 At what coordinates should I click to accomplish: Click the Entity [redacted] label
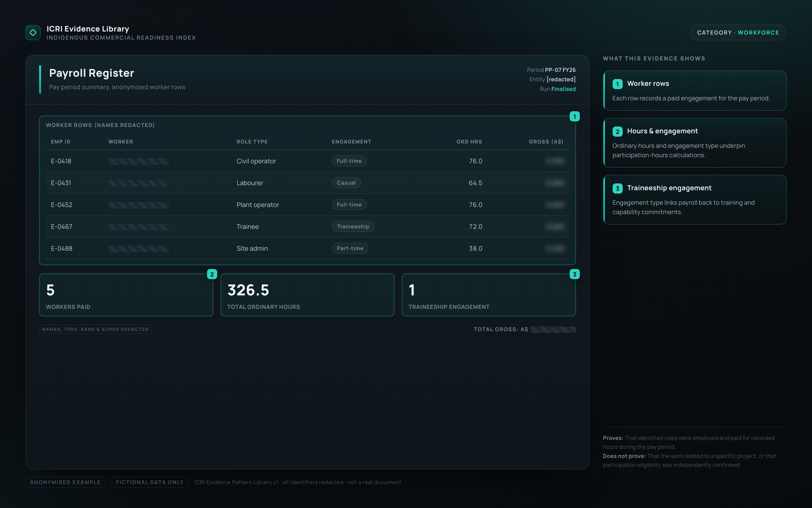pos(552,79)
